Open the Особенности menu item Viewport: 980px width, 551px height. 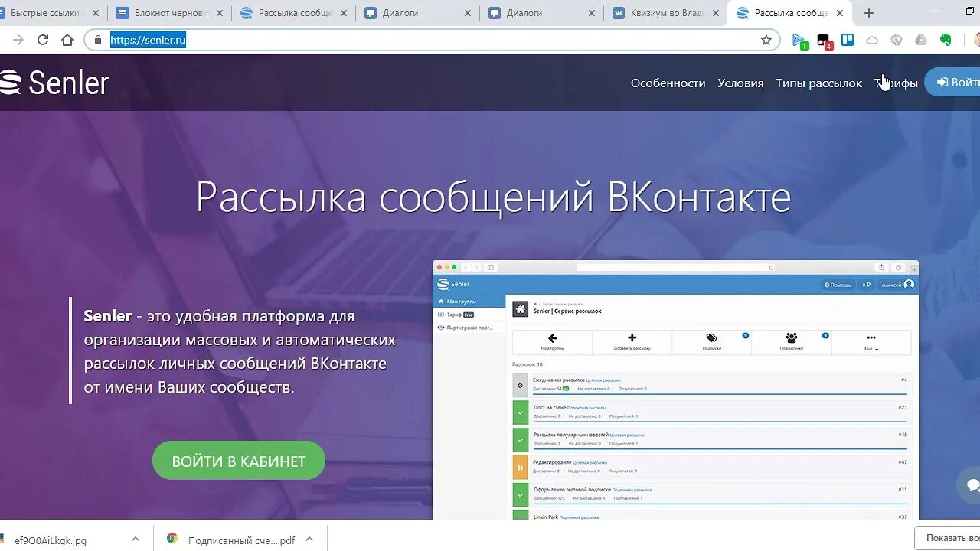(x=668, y=83)
